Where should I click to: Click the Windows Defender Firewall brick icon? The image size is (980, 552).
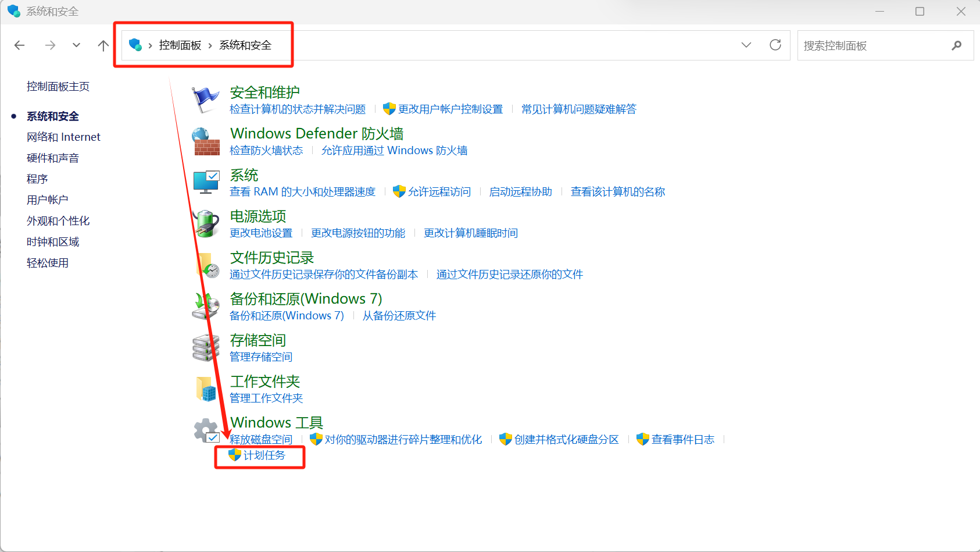click(x=206, y=141)
